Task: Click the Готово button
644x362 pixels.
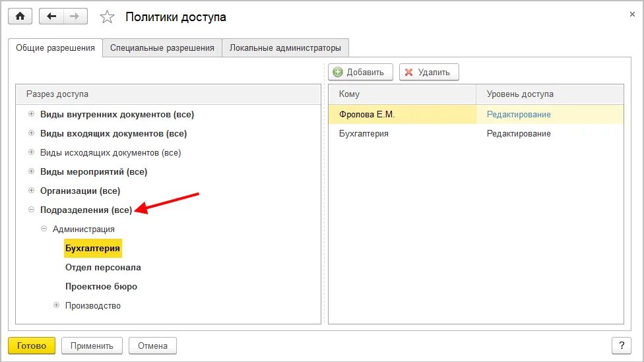Action: coord(32,346)
